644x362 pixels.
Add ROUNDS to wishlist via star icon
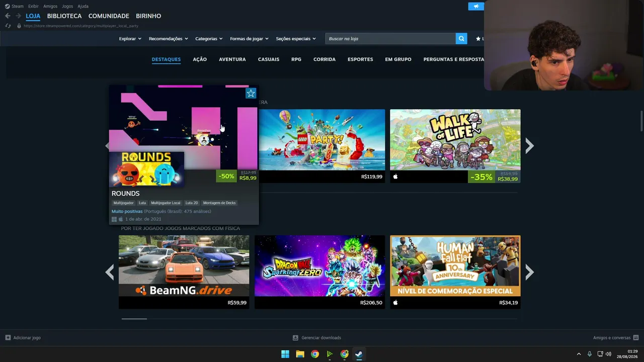[x=251, y=93]
